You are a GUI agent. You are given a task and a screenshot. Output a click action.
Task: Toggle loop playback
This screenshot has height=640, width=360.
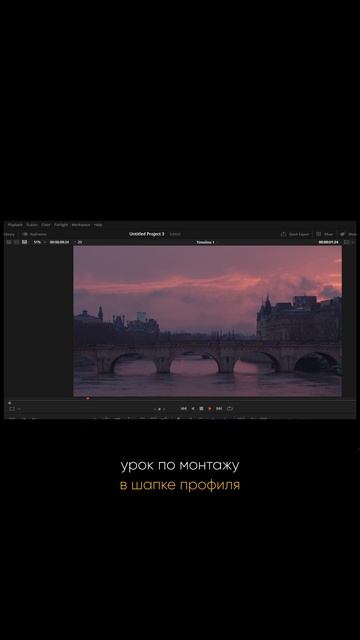230,409
